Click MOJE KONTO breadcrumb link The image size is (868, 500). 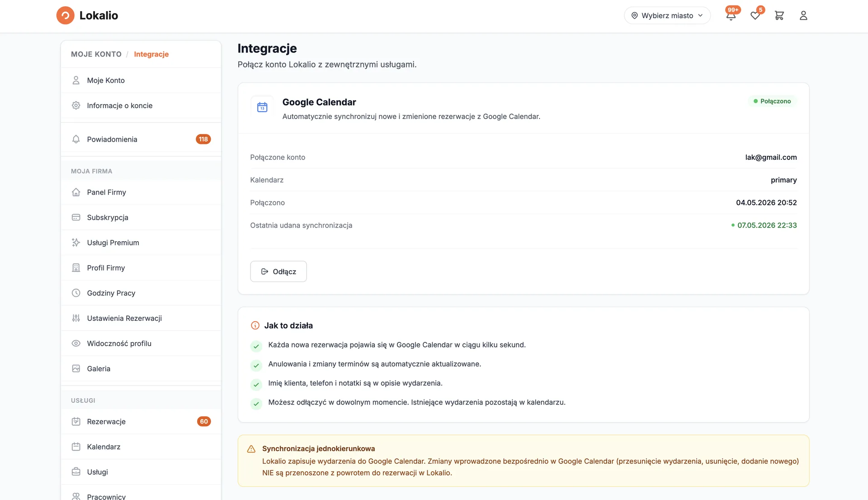pos(96,54)
